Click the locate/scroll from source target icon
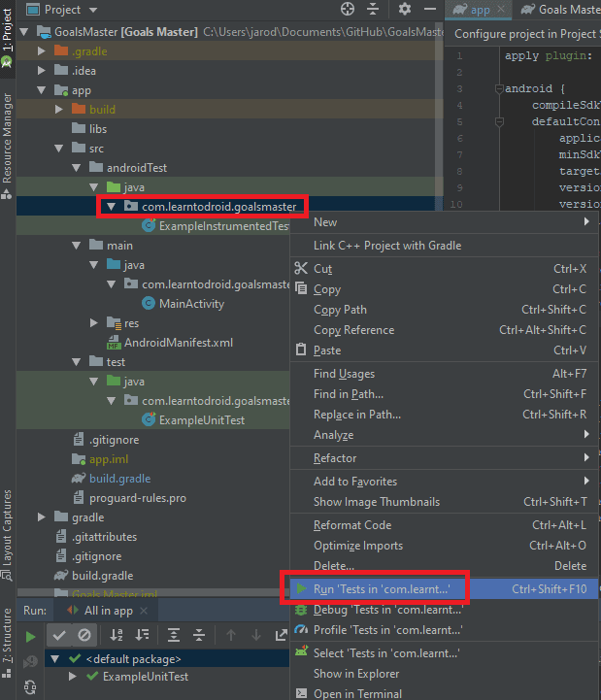 point(348,9)
